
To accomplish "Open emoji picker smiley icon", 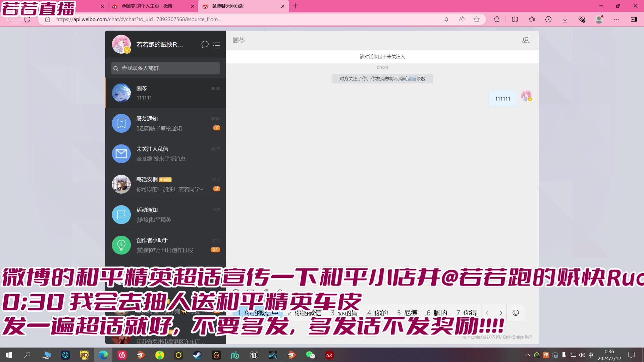I will tap(516, 313).
